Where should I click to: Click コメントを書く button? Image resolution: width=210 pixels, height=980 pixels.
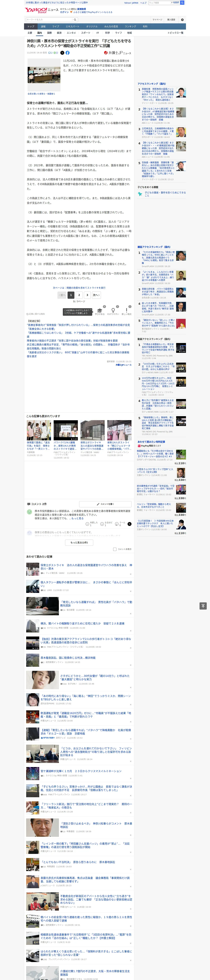[105, 504]
